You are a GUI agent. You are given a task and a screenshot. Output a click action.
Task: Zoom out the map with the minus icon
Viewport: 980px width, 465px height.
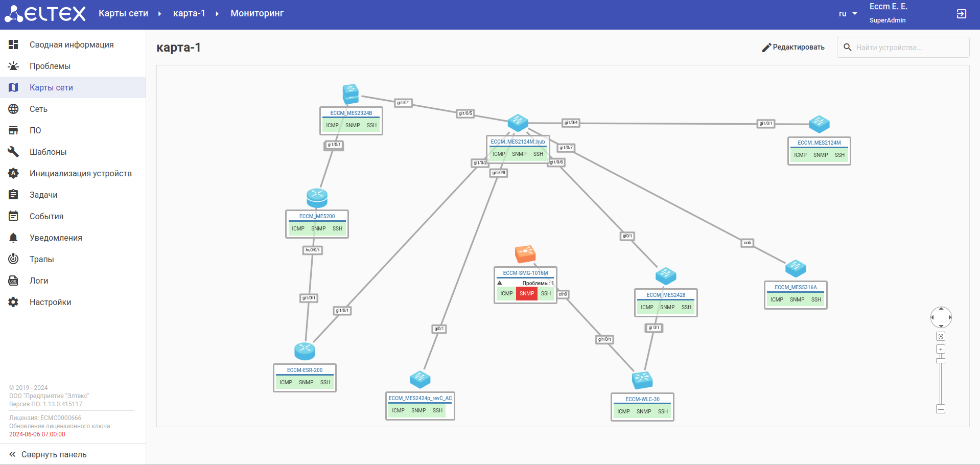[941, 409]
